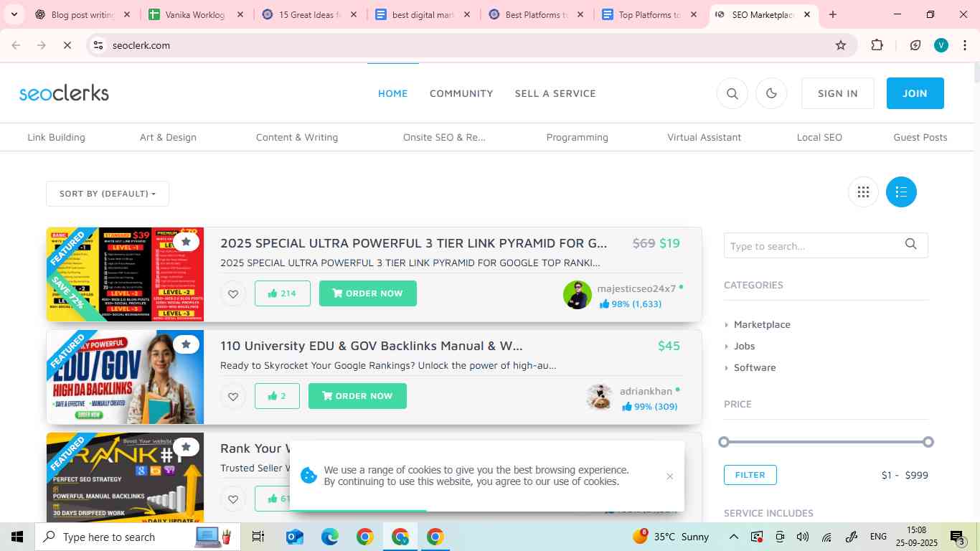Open the search using the magnifier icon
This screenshot has height=551, width=980.
pos(732,93)
